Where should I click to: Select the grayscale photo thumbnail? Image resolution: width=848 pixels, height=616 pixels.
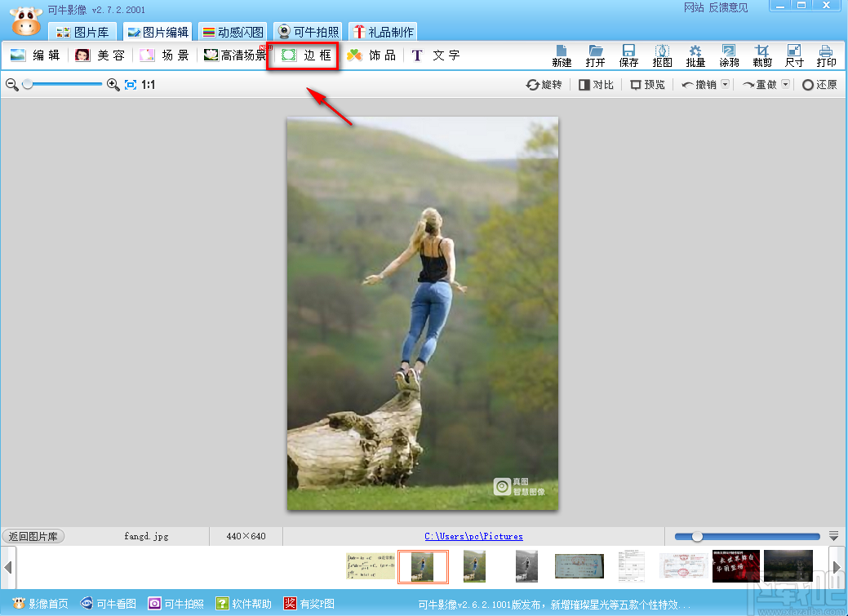coord(526,566)
